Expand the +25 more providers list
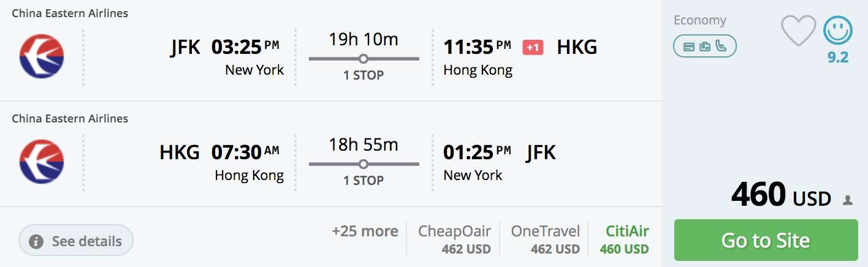The height and width of the screenshot is (267, 868). (x=365, y=231)
